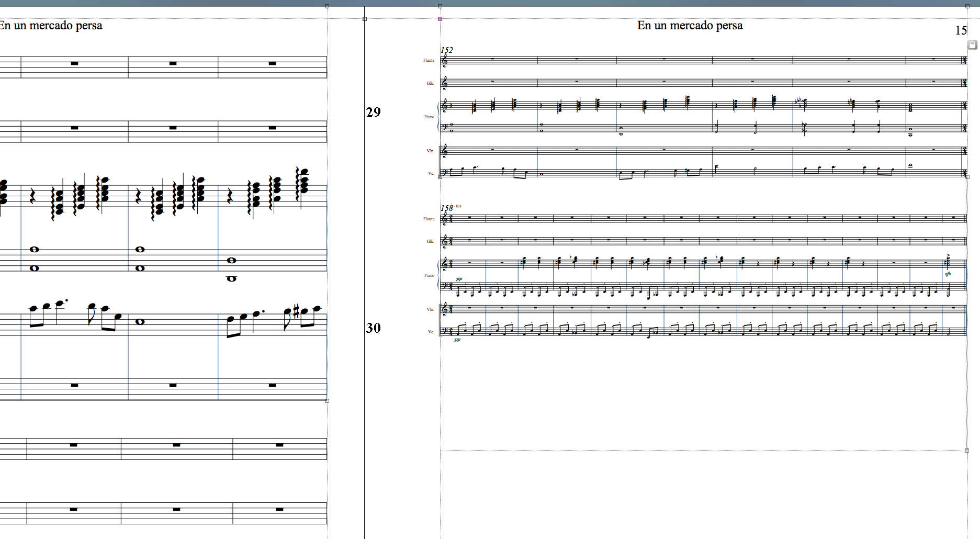Select the page margin handle at the bottom-right corner
This screenshot has height=539, width=980.
coord(967,451)
